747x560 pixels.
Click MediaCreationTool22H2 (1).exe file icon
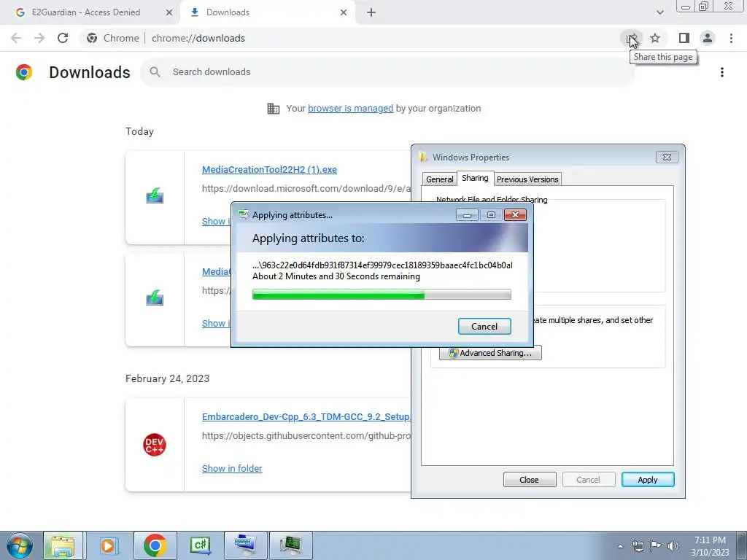[155, 195]
